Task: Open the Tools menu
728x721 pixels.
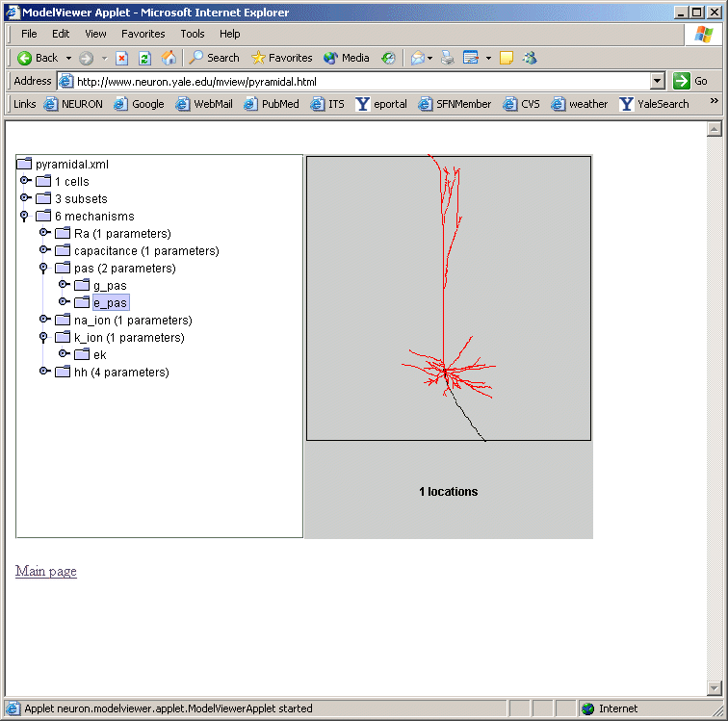Action: (193, 34)
